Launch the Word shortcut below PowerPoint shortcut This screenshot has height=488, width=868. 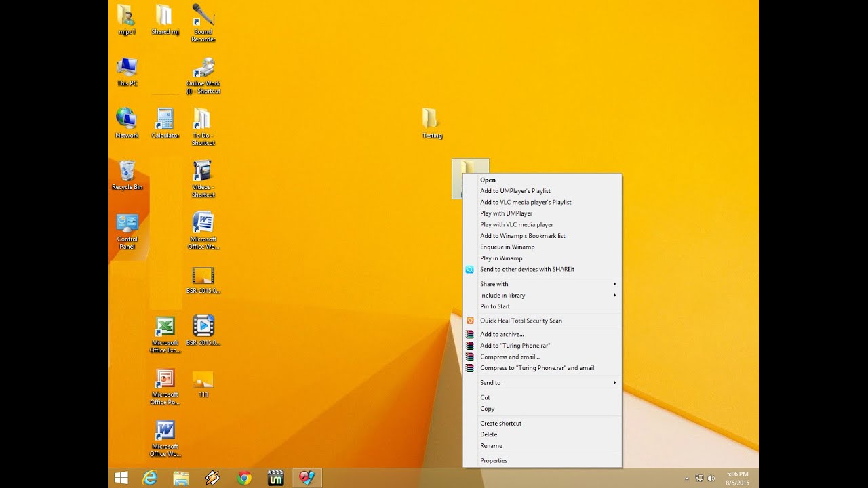[x=165, y=439]
